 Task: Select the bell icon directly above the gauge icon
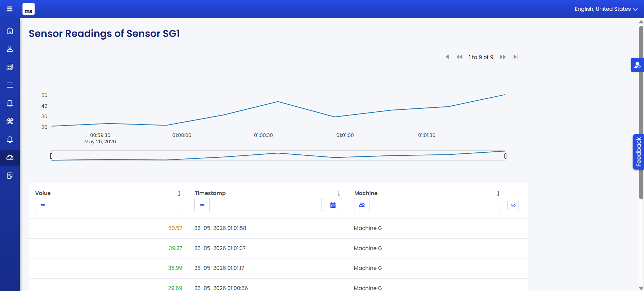[x=10, y=139]
